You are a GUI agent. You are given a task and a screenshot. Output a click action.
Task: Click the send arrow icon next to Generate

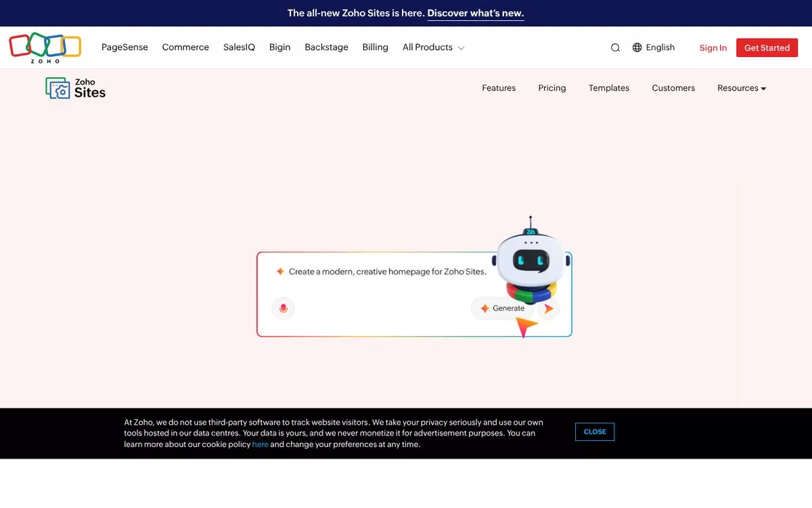tap(549, 309)
